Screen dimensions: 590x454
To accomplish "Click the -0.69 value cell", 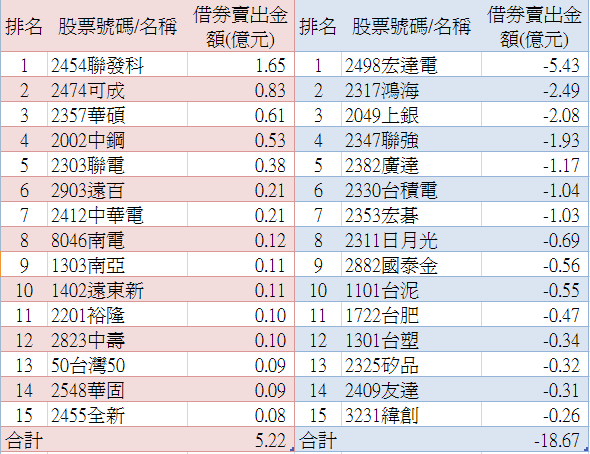I will 535,240.
